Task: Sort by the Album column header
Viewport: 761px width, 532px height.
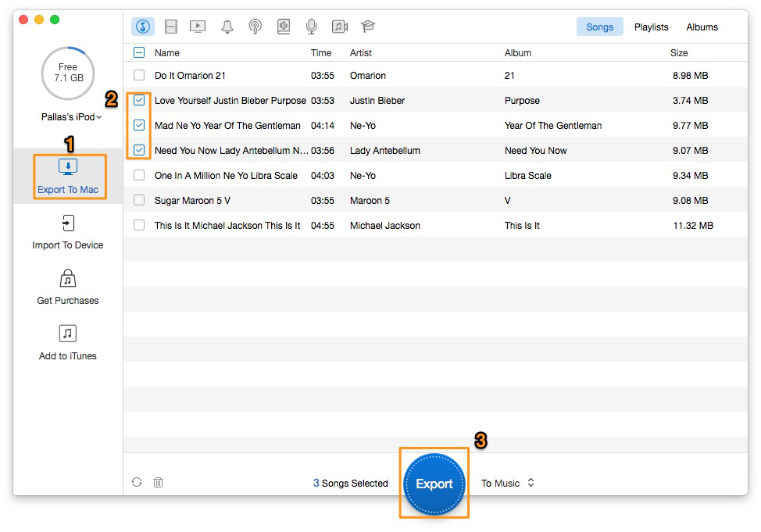Action: [518, 53]
